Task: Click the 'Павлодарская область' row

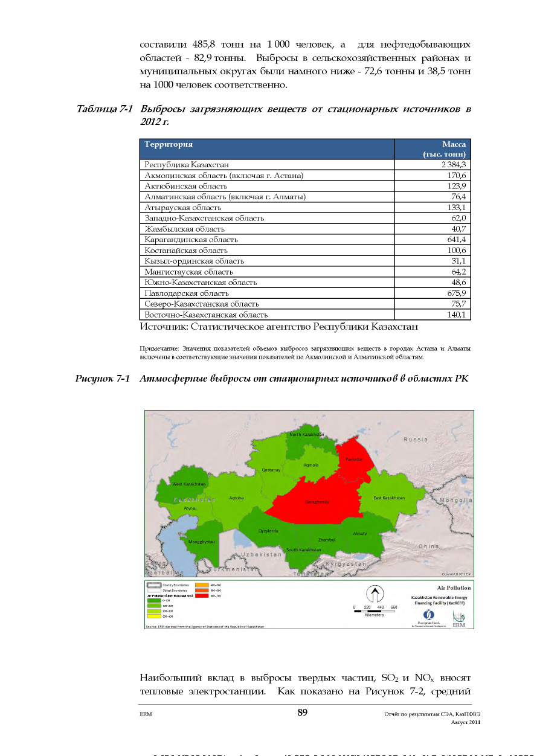Action: point(305,293)
